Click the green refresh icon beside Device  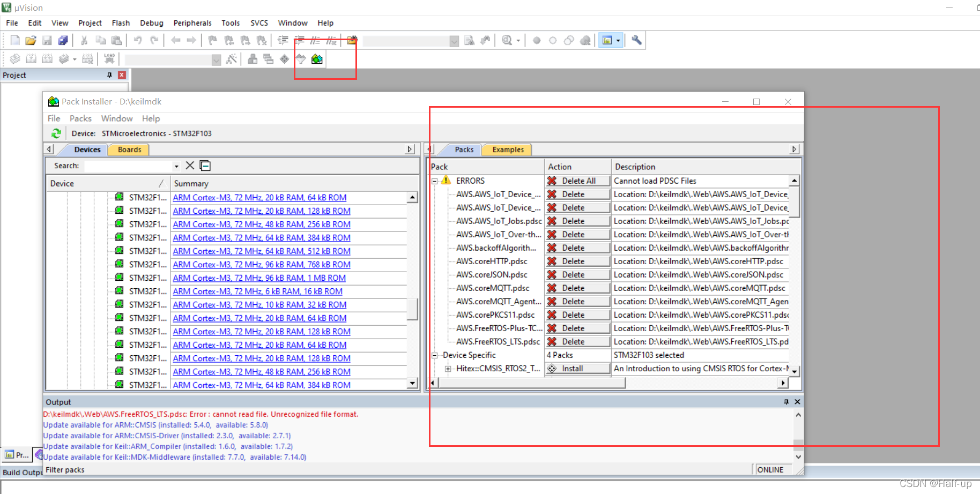coord(56,133)
